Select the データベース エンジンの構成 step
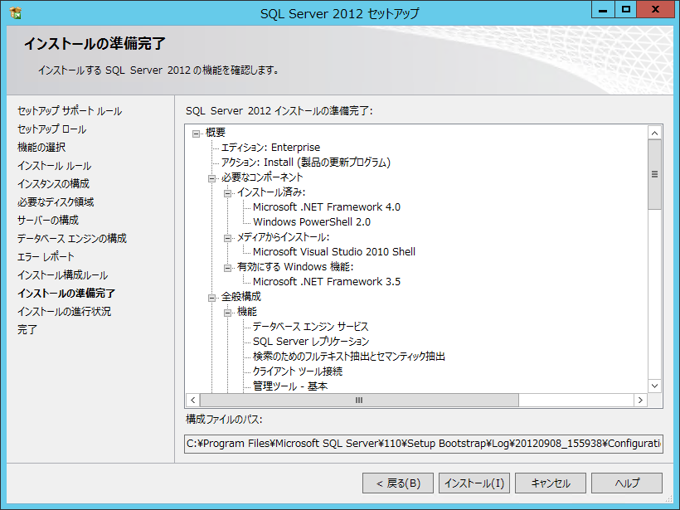The width and height of the screenshot is (680, 510). pyautogui.click(x=72, y=239)
